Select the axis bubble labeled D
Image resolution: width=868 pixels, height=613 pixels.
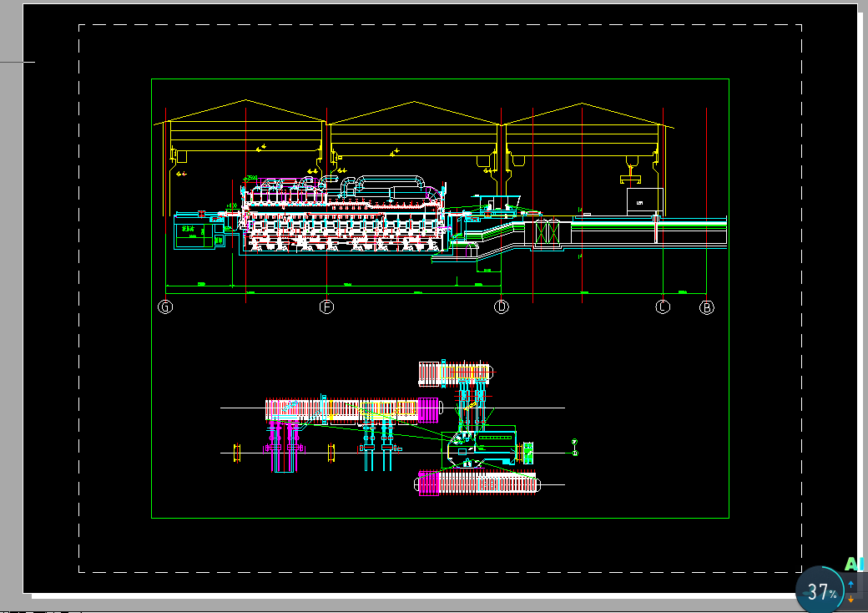pyautogui.click(x=501, y=306)
